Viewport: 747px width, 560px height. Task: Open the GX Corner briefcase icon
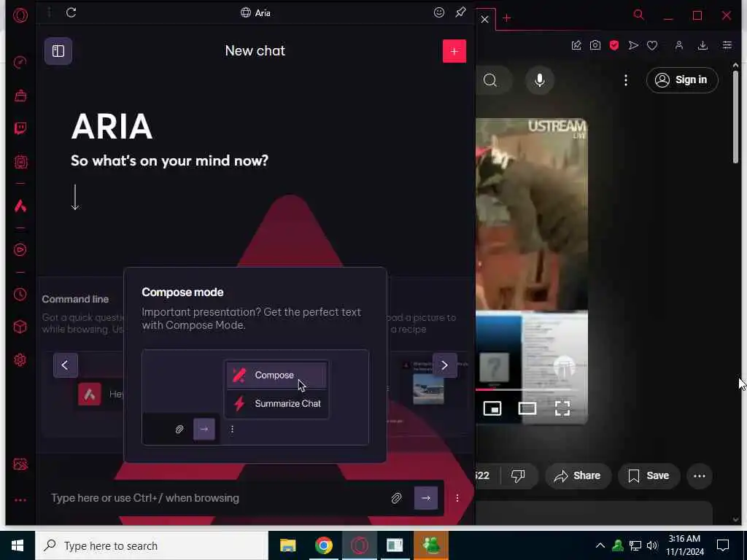(x=20, y=96)
